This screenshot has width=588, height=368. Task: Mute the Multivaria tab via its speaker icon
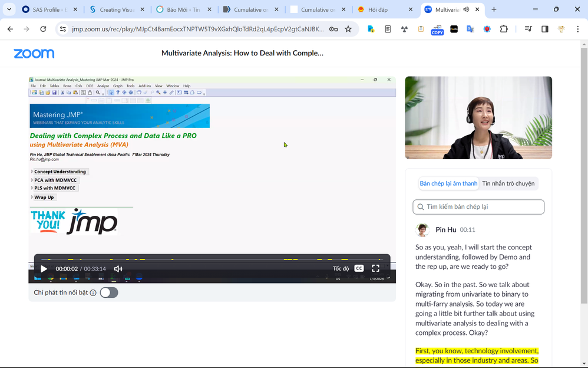pyautogui.click(x=466, y=10)
